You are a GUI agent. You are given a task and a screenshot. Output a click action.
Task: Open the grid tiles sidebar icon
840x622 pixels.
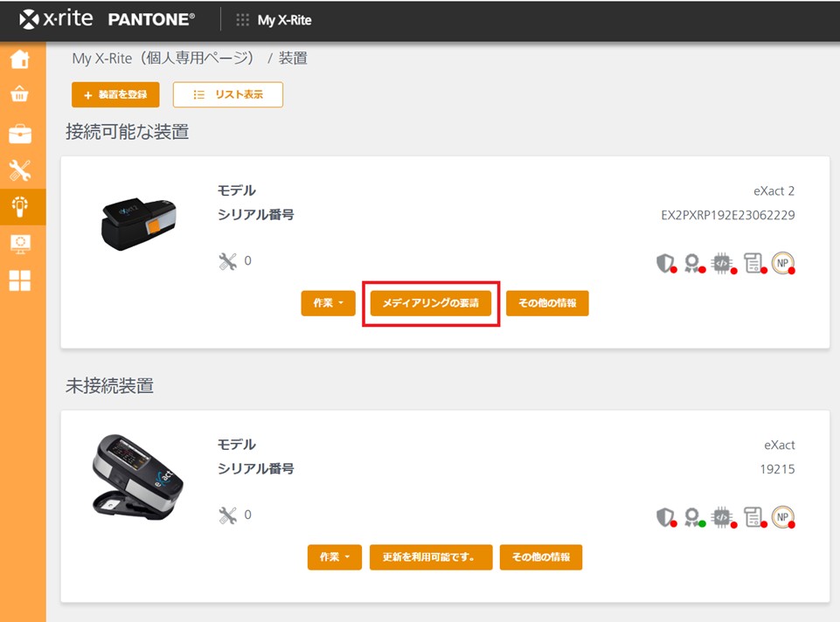pyautogui.click(x=20, y=280)
